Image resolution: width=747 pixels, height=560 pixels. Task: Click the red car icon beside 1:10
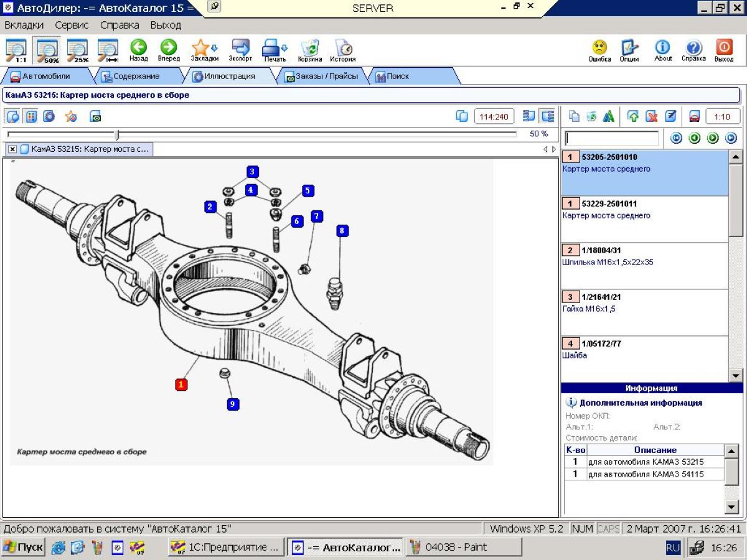[695, 116]
